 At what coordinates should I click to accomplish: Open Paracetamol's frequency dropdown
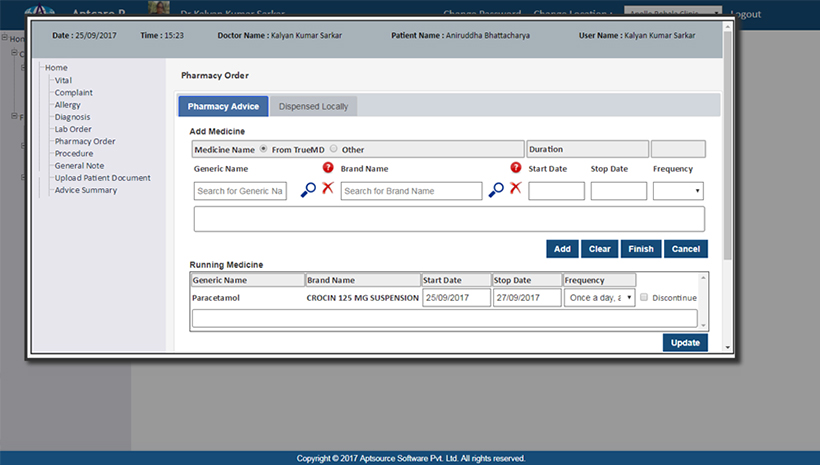point(599,297)
